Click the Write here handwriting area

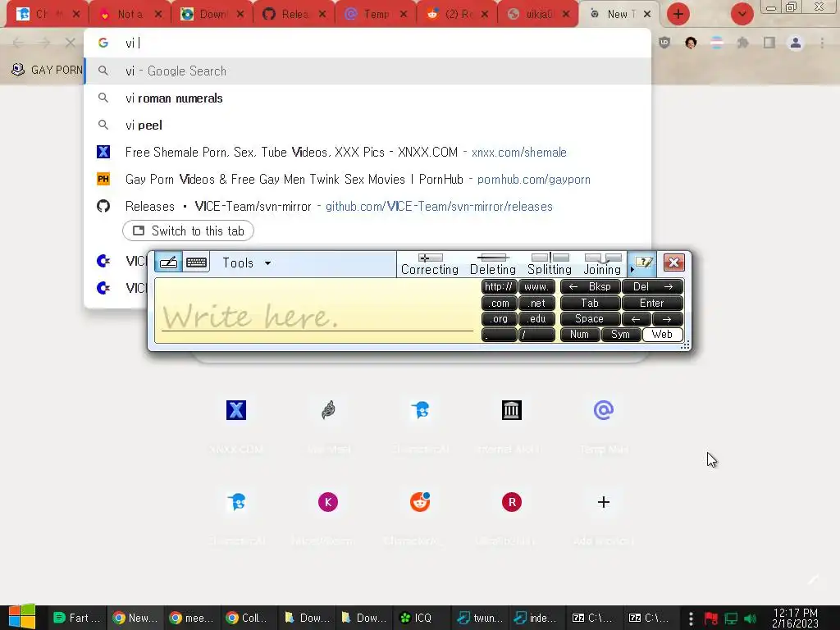pos(317,311)
